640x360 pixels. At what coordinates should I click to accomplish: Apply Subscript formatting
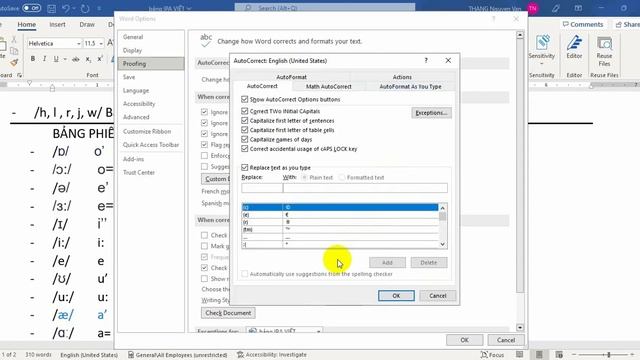point(88,59)
